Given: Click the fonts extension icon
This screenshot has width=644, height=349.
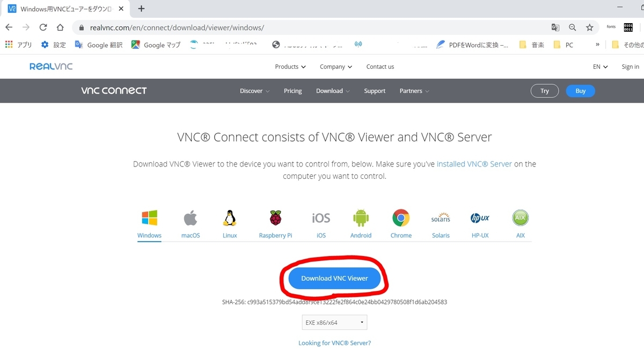Looking at the screenshot, I should 611,27.
